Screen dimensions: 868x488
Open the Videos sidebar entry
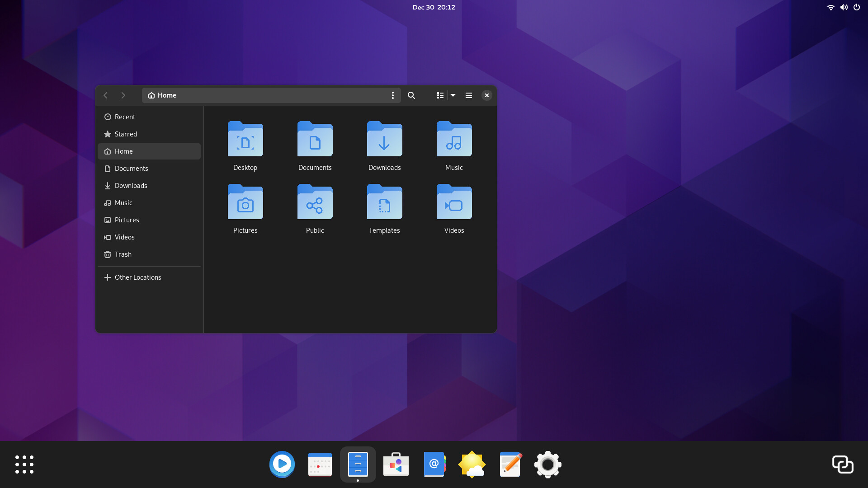tap(124, 237)
